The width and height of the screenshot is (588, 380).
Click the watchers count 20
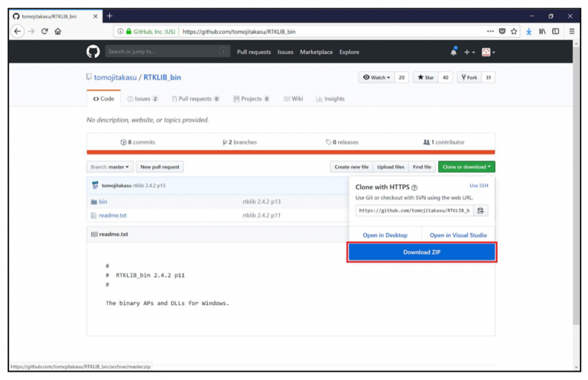click(401, 77)
